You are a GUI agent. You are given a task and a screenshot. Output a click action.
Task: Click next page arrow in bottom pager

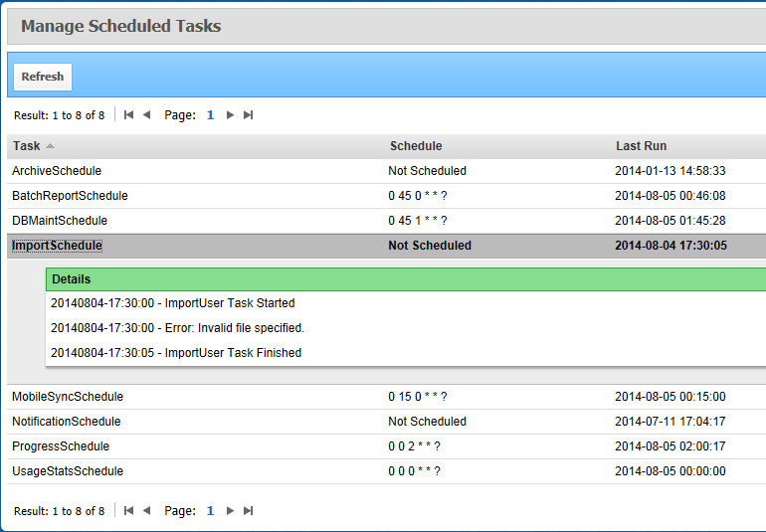point(230,511)
